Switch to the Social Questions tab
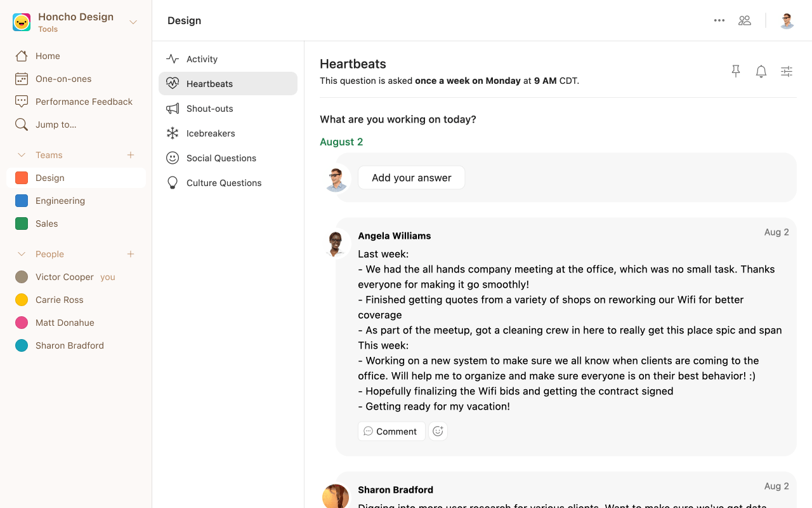 pyautogui.click(x=228, y=158)
